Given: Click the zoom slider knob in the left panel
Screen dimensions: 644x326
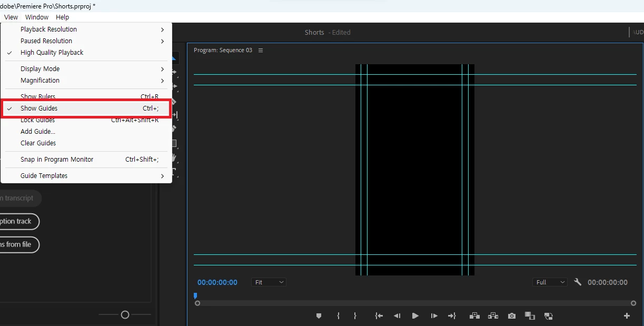Looking at the screenshot, I should tap(125, 315).
